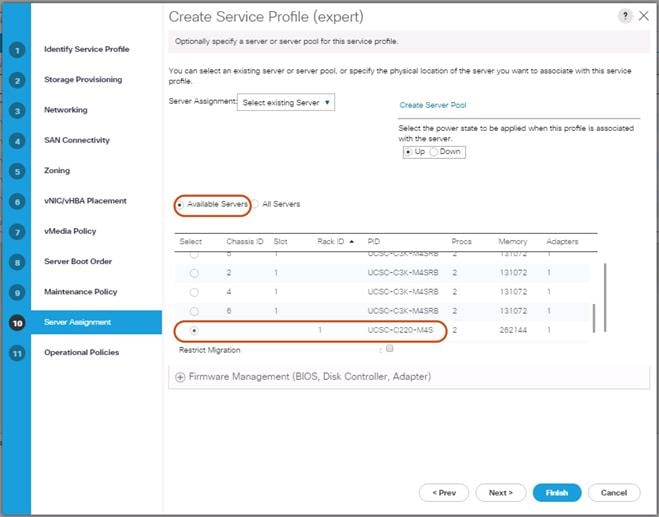Open the Maintenance Policy step
Viewport: 659px width, 517px height.
tap(80, 292)
